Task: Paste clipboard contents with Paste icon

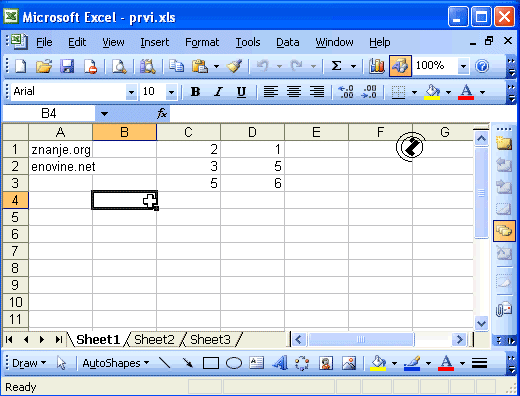Action: (x=200, y=66)
